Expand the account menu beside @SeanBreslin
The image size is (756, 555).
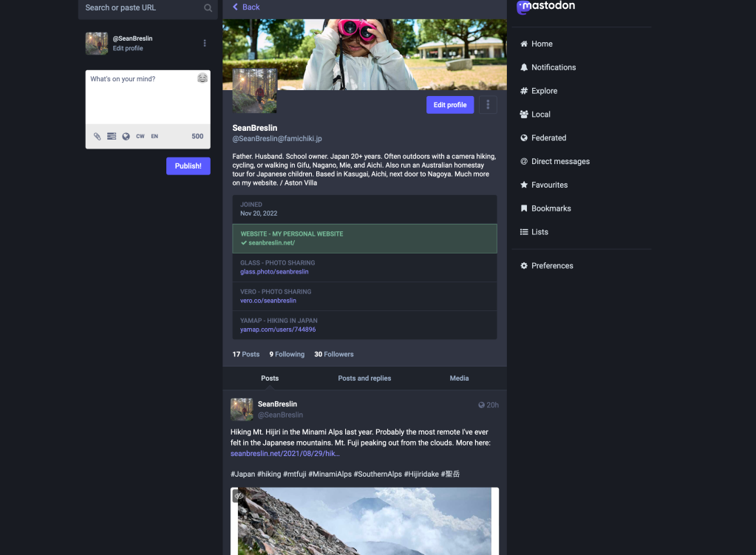(205, 44)
